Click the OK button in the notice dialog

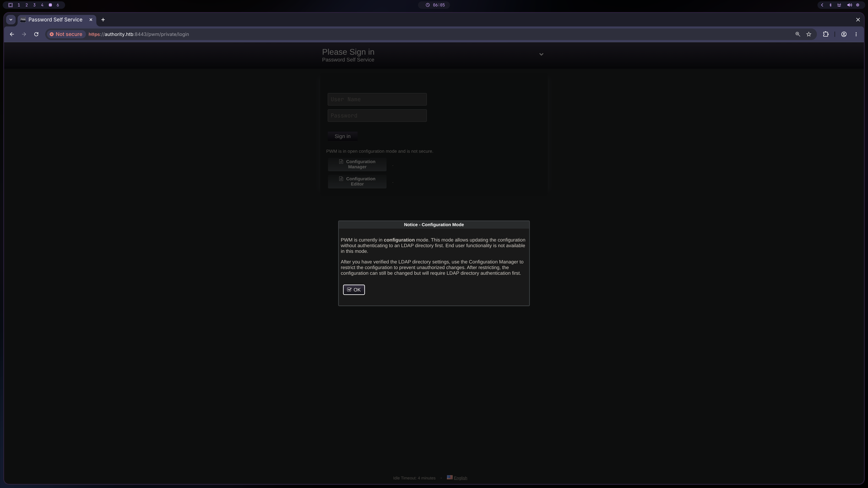pyautogui.click(x=354, y=290)
